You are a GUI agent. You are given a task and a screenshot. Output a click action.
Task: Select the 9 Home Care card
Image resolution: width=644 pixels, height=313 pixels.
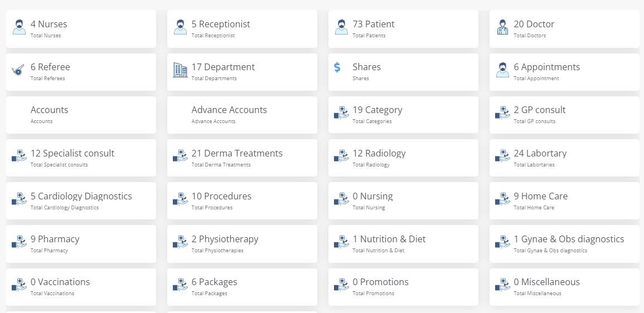click(x=564, y=200)
